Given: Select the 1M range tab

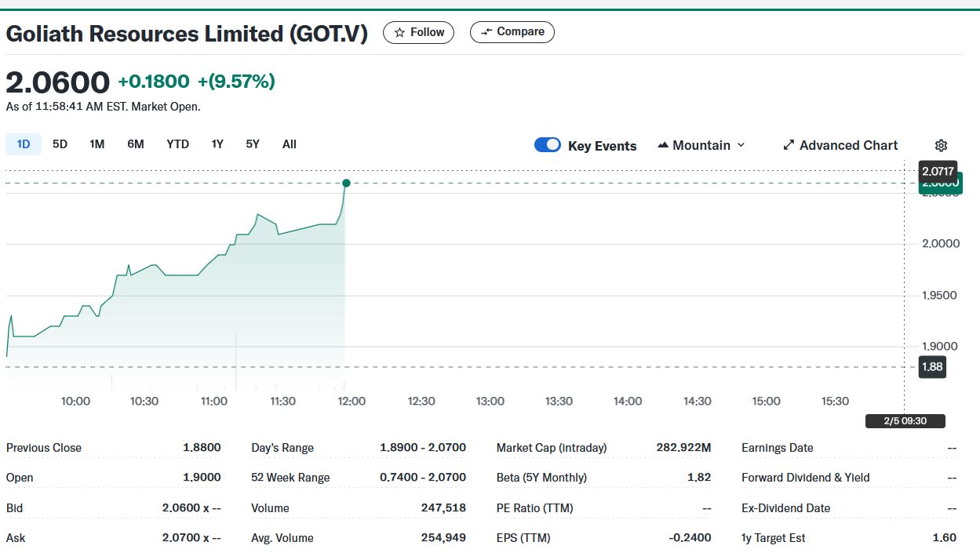Looking at the screenshot, I should click(x=97, y=144).
